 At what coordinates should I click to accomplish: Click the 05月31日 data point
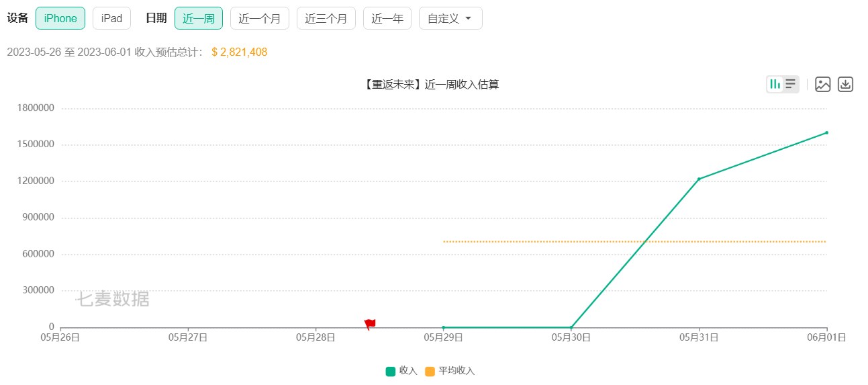[699, 179]
